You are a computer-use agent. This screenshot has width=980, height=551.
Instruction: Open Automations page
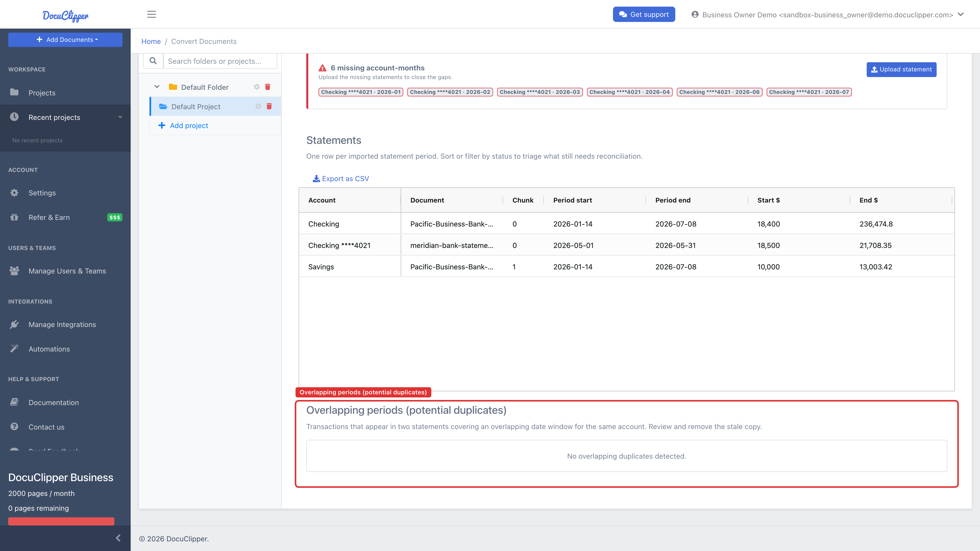[x=49, y=349]
